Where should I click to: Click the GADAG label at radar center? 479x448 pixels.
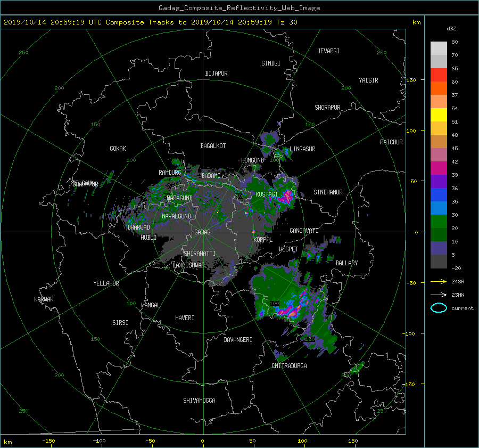tap(202, 232)
